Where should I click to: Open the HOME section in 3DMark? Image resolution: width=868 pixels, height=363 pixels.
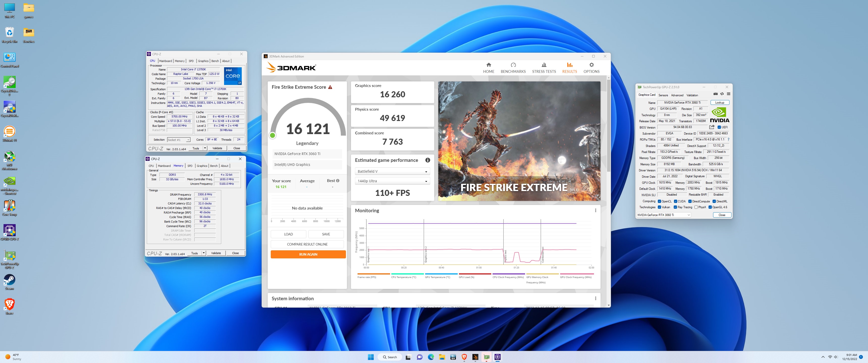(488, 68)
